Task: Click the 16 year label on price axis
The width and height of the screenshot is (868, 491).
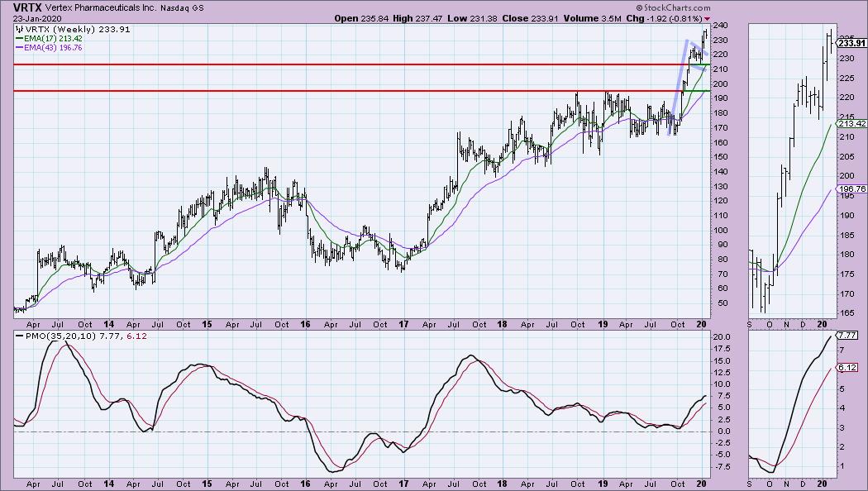Action: point(305,324)
